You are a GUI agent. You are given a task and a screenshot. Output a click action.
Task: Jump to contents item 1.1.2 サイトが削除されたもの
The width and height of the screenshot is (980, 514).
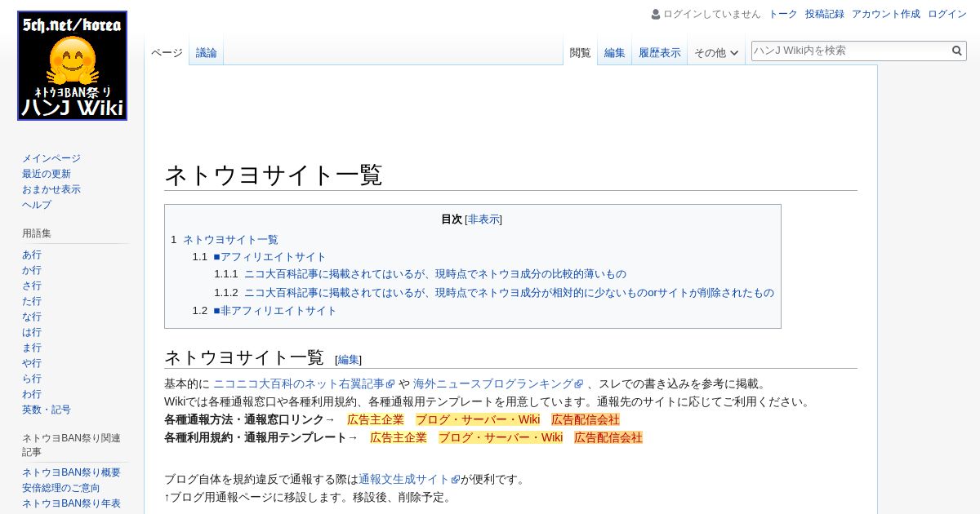494,293
